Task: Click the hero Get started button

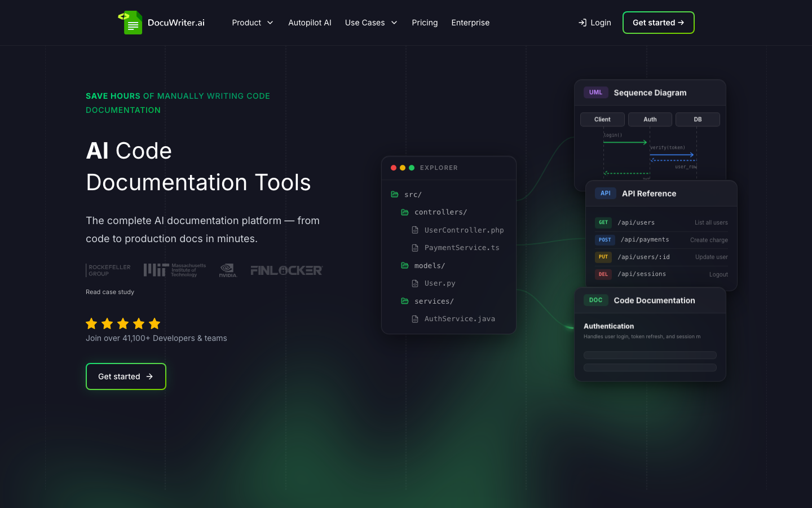Action: point(126,376)
